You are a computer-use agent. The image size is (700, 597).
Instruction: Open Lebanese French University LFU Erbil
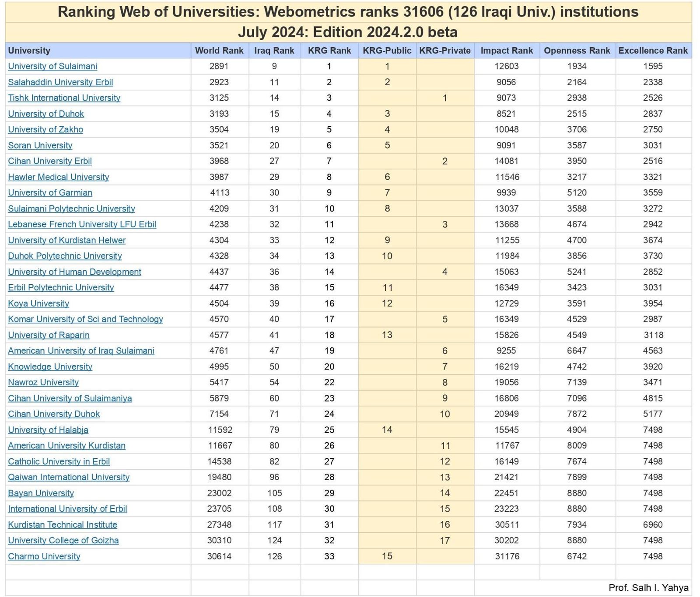pos(82,224)
